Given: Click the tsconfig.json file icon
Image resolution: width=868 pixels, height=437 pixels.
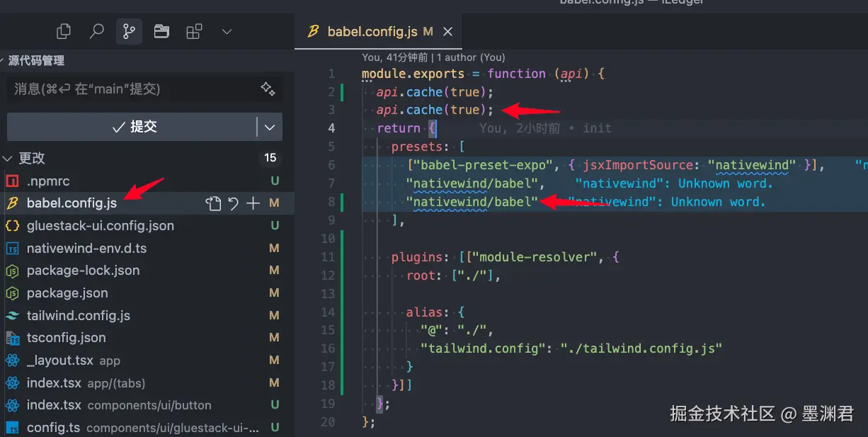Looking at the screenshot, I should 12,338.
